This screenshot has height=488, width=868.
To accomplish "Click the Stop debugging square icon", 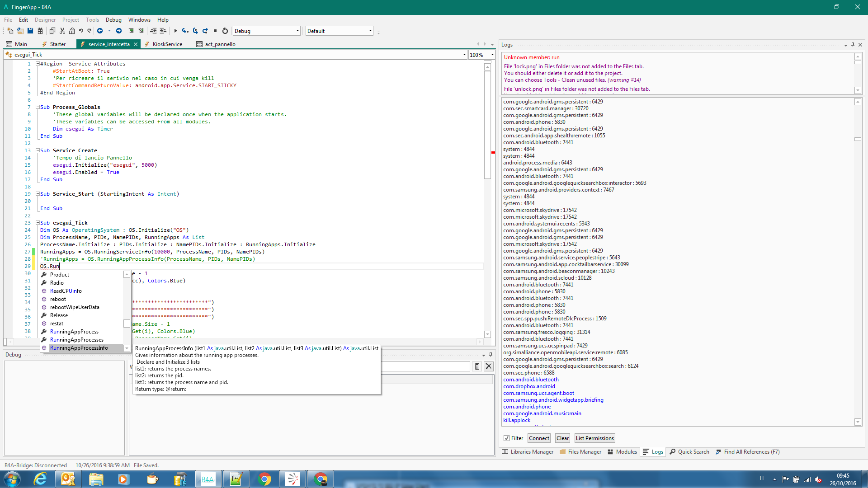I will pos(215,31).
